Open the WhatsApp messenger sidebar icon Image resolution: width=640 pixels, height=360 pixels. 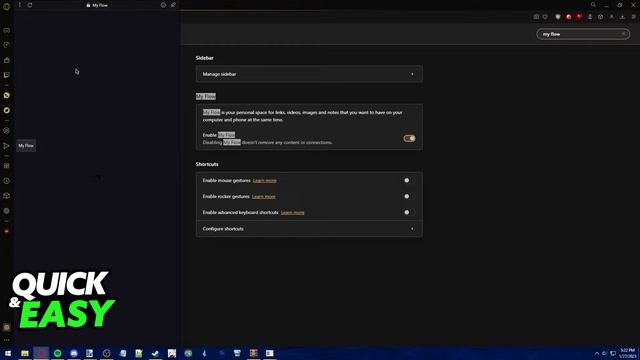coord(7,95)
